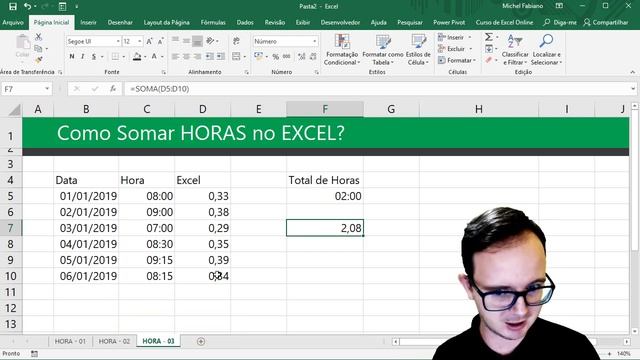Open Localizar e Selecionar menu

[547, 49]
